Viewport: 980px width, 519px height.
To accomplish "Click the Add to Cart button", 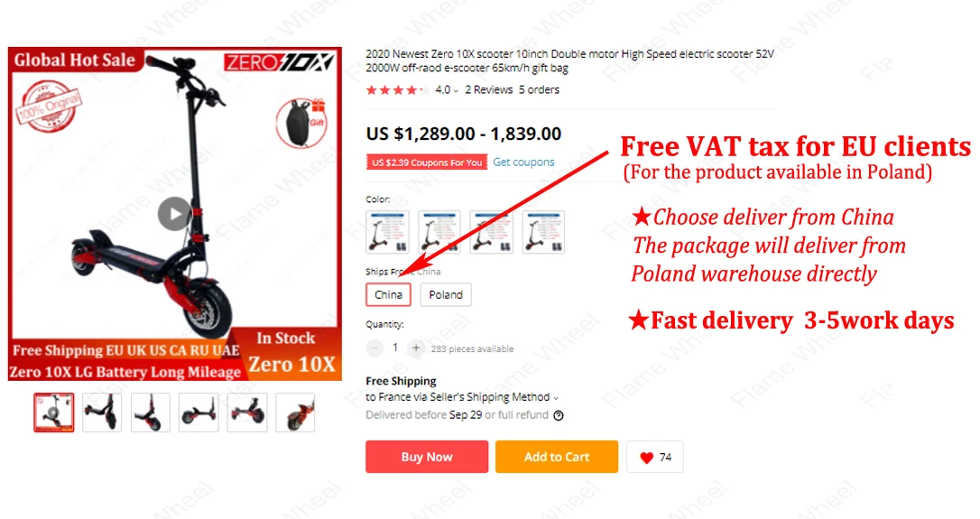I will tap(557, 457).
